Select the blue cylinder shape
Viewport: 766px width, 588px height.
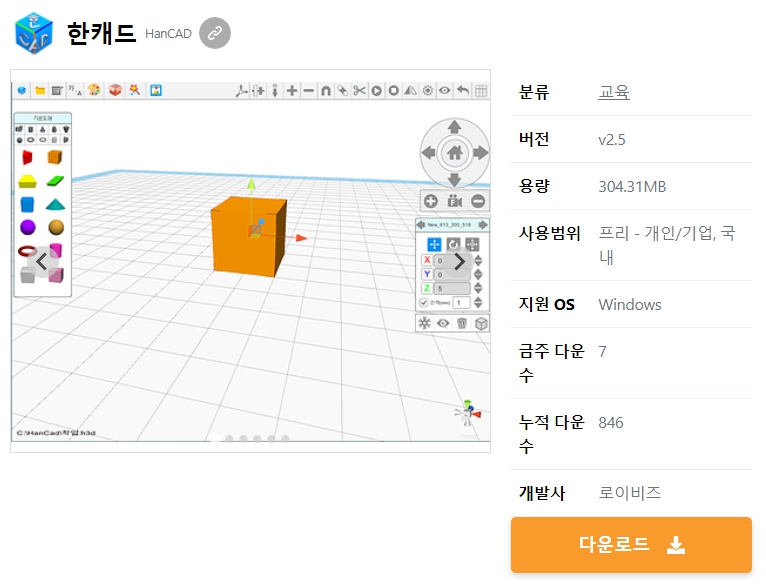point(27,204)
